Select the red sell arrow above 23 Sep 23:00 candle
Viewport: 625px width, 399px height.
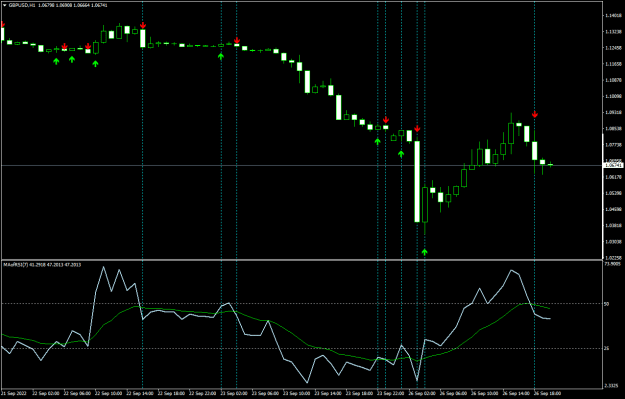tap(386, 120)
